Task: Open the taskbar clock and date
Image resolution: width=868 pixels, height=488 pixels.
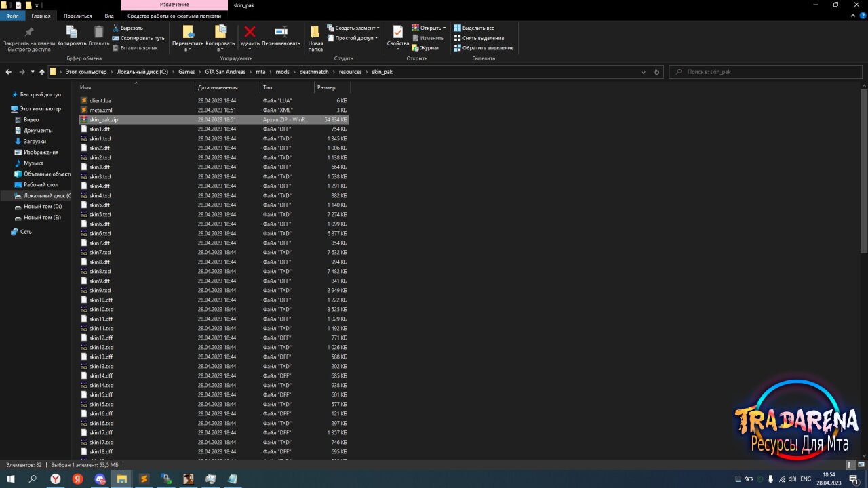Action: click(829, 479)
